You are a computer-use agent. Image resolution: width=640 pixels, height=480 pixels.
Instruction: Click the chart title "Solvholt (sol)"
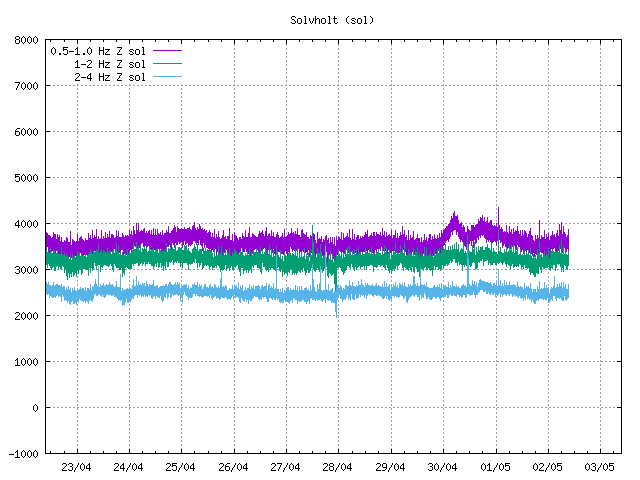332,20
